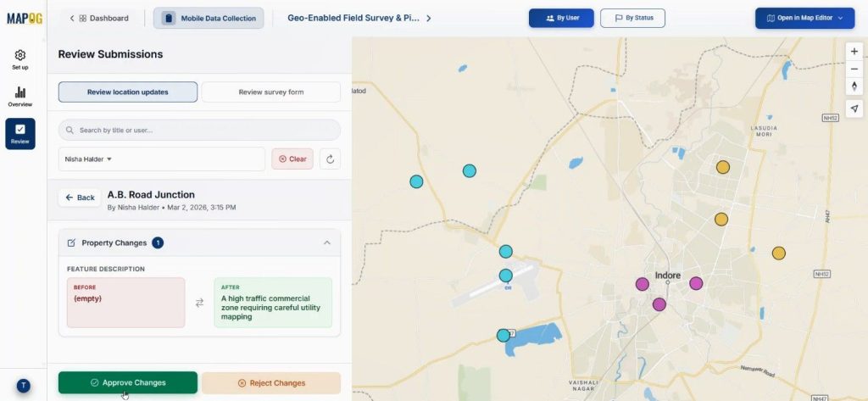Viewport: 868px width, 401px height.
Task: Click Open in Map Editor button
Action: click(805, 19)
